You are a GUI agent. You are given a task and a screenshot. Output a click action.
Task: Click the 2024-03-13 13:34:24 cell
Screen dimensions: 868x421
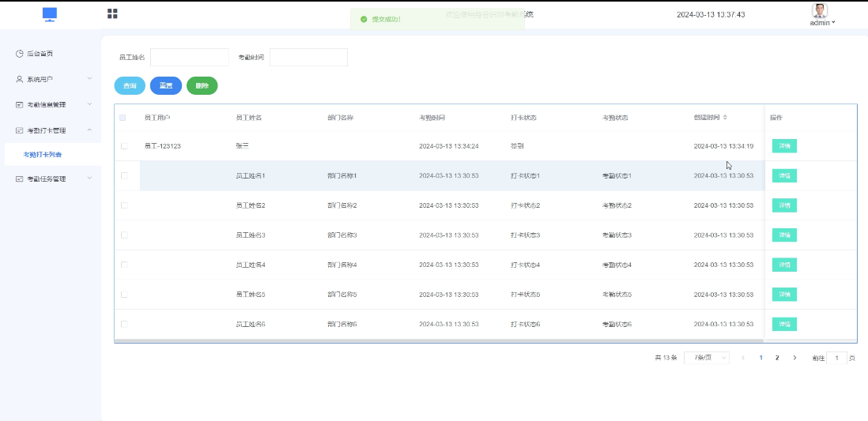click(449, 146)
